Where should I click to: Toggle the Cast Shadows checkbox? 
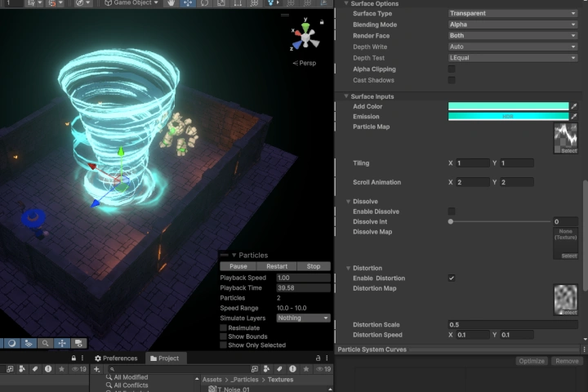click(x=452, y=80)
